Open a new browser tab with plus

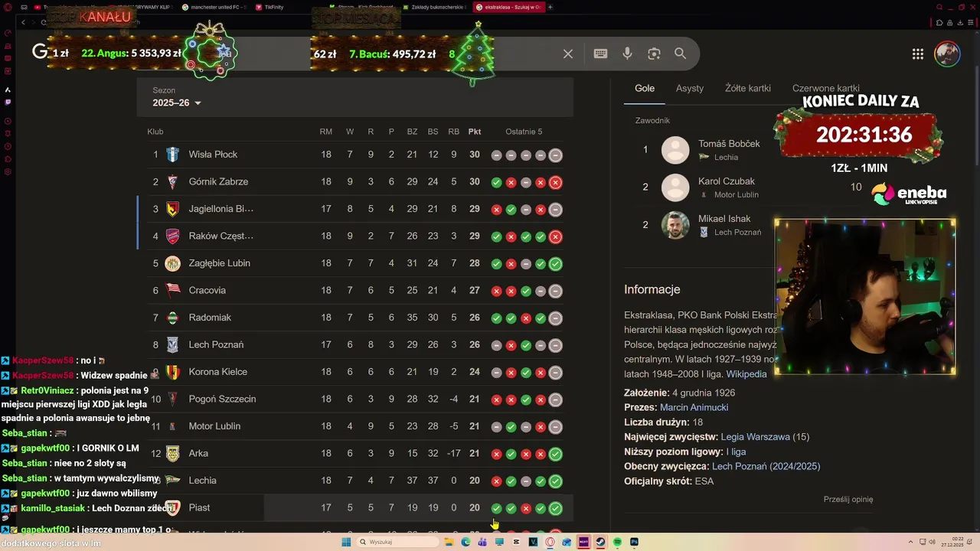pos(550,7)
